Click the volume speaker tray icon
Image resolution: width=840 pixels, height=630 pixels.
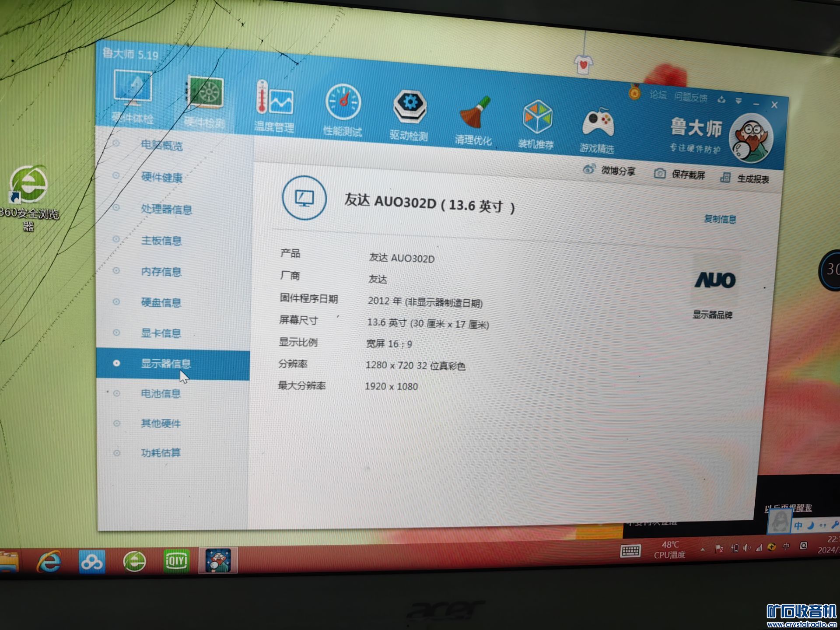point(747,548)
